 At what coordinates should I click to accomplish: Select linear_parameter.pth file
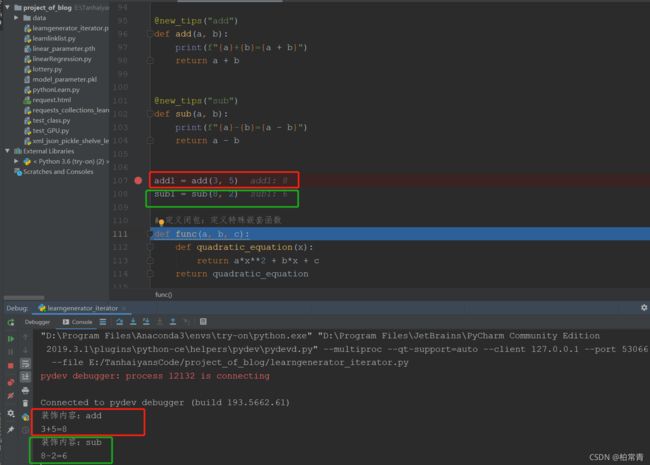(60, 48)
